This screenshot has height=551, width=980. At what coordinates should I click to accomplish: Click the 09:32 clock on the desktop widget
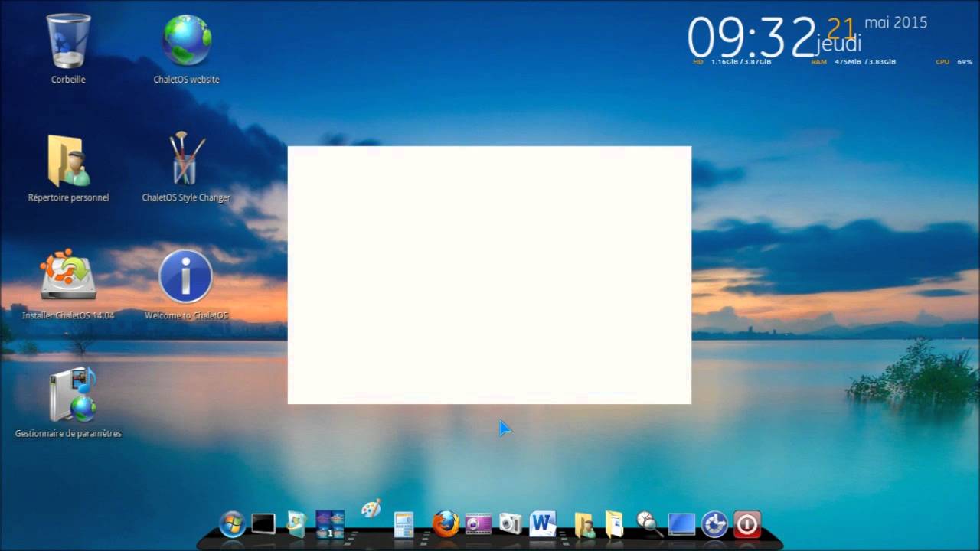click(752, 36)
